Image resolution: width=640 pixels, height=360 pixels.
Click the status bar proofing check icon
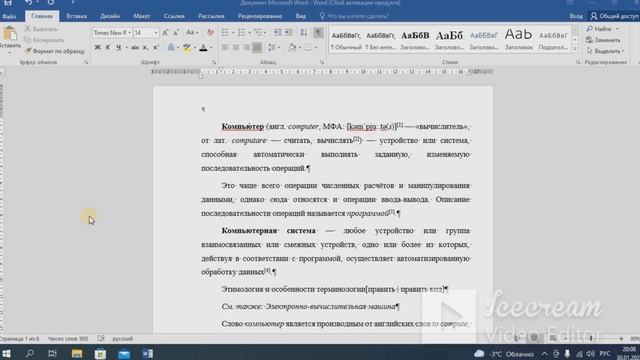coord(101,338)
